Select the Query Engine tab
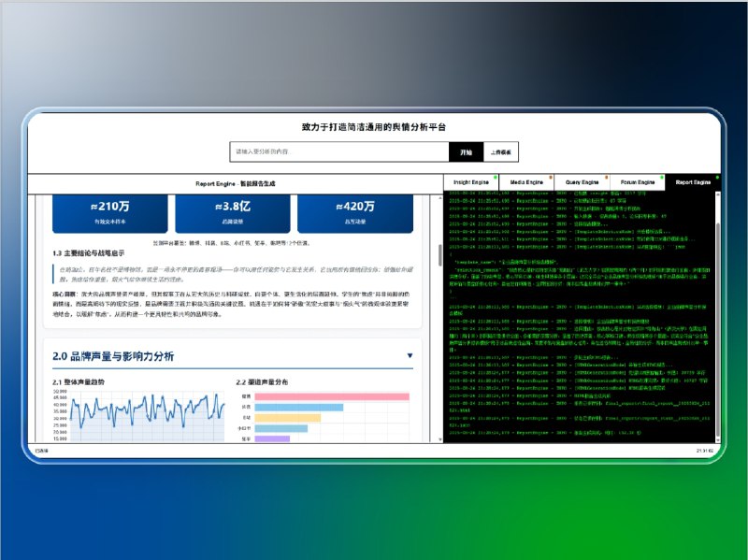 582,182
